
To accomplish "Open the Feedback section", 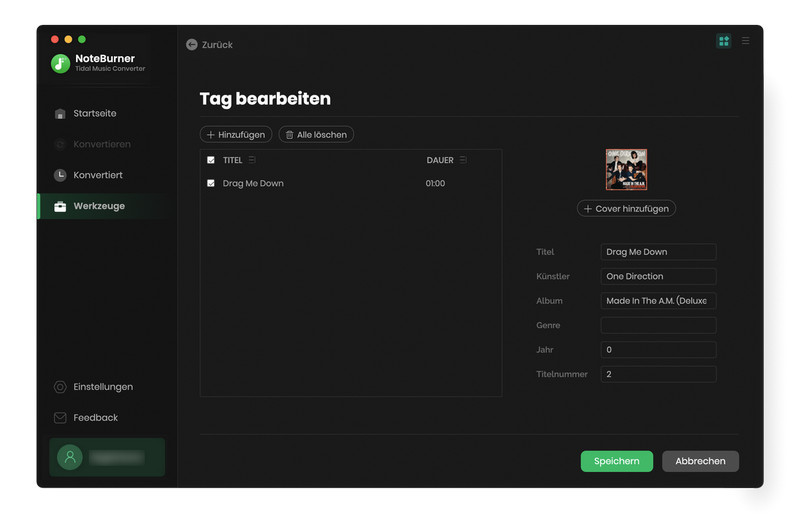I will pyautogui.click(x=95, y=417).
